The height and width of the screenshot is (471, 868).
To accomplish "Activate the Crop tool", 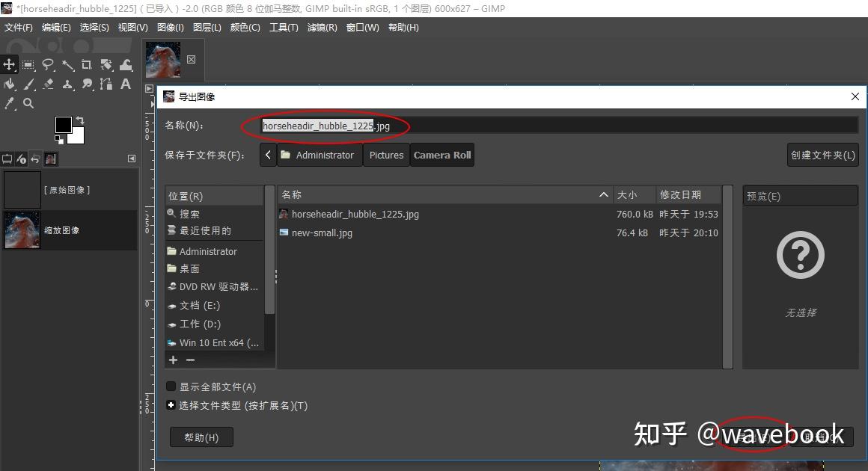I will [x=85, y=64].
